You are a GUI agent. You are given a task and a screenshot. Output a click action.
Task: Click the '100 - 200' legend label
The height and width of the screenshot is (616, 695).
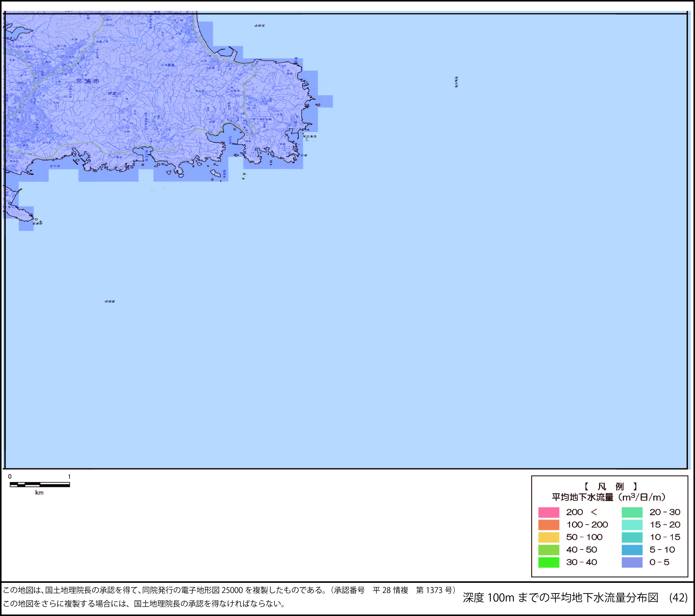pos(587,525)
